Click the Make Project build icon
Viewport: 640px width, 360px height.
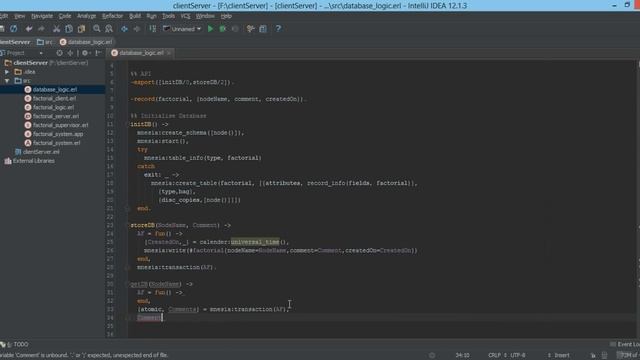coord(153,29)
